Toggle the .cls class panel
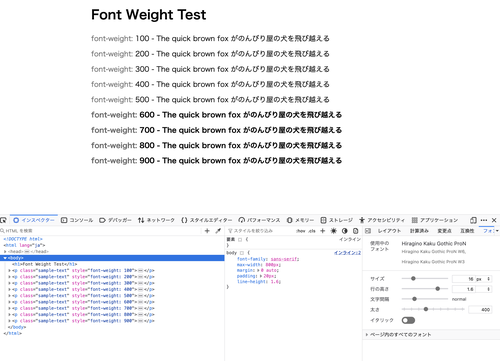The height and width of the screenshot is (361, 500). coord(312,231)
